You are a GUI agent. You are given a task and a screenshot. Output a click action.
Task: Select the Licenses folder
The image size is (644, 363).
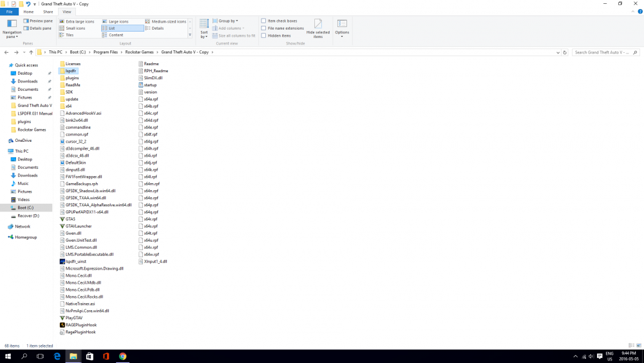(x=70, y=64)
